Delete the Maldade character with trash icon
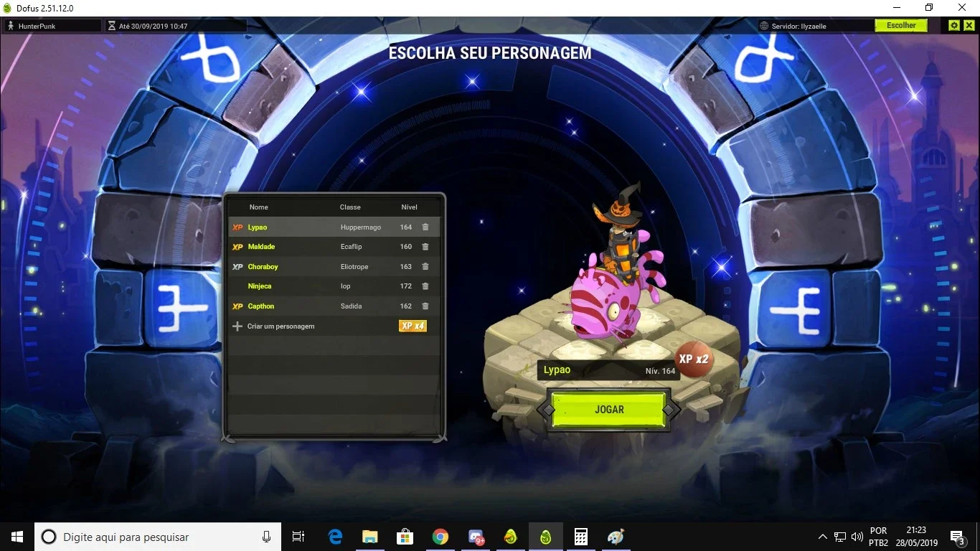The image size is (980, 551). click(x=425, y=247)
